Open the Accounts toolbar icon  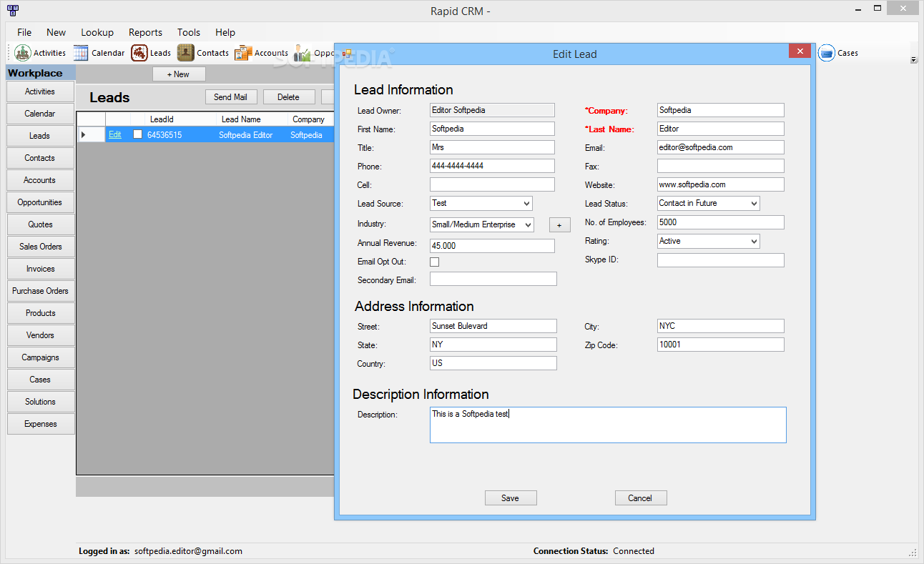[262, 53]
